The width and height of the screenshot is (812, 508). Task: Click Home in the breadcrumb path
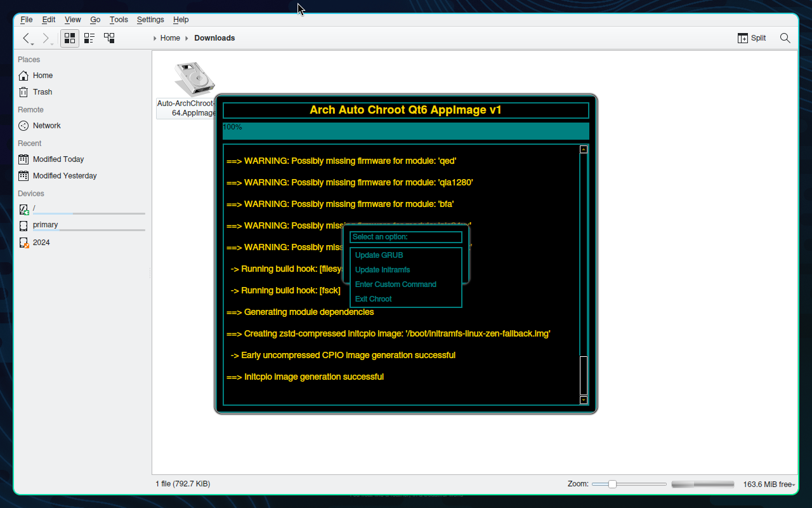(x=170, y=38)
